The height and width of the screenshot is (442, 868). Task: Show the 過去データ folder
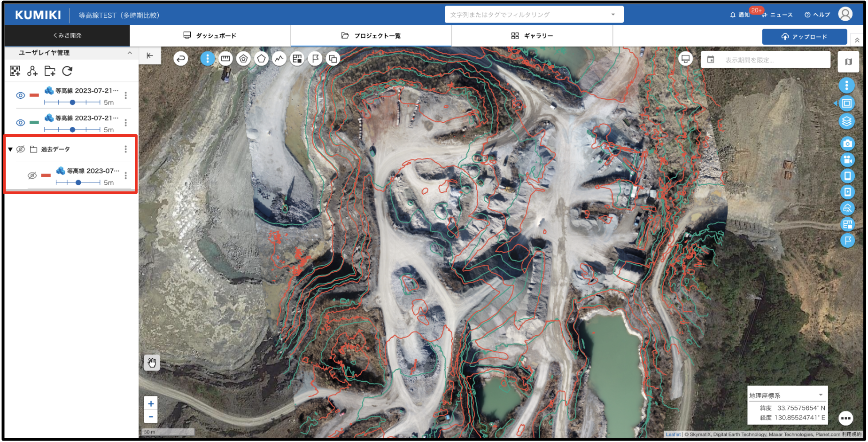point(21,149)
